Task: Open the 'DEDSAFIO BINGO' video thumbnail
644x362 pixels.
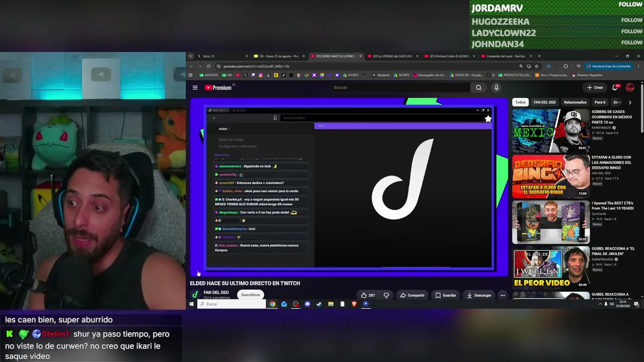Action: click(x=551, y=176)
